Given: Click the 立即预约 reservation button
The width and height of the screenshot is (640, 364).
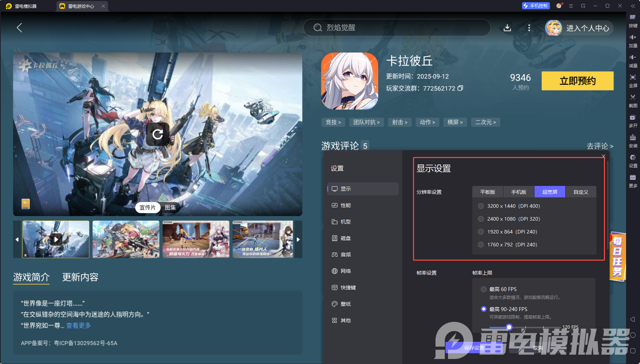Looking at the screenshot, I should tap(577, 81).
